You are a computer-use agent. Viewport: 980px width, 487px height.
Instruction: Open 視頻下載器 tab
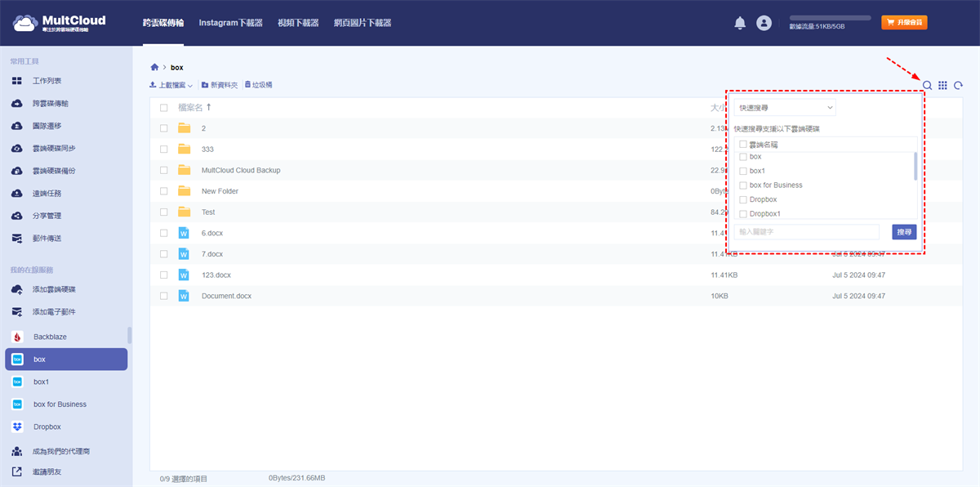click(299, 23)
